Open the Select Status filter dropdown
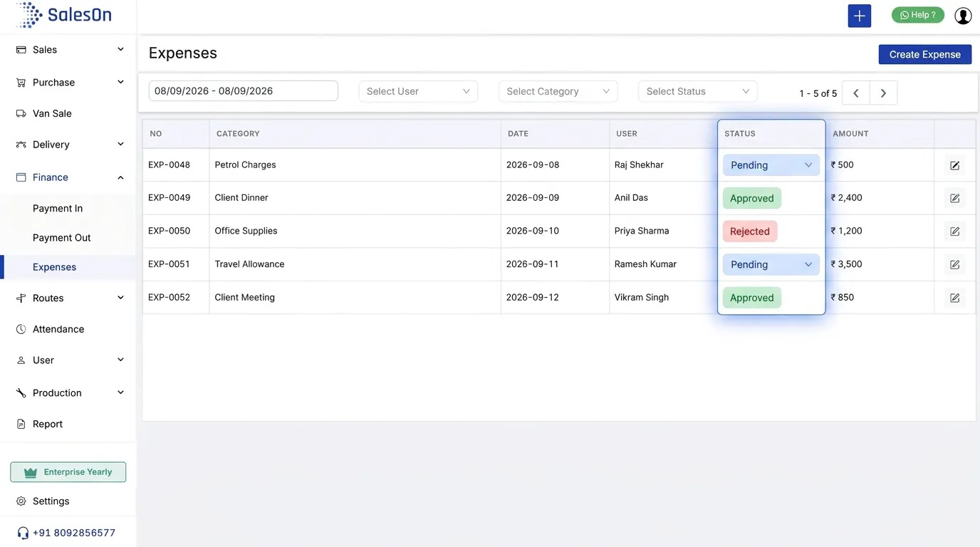Screen dimensions: 980x547 [x=698, y=91]
